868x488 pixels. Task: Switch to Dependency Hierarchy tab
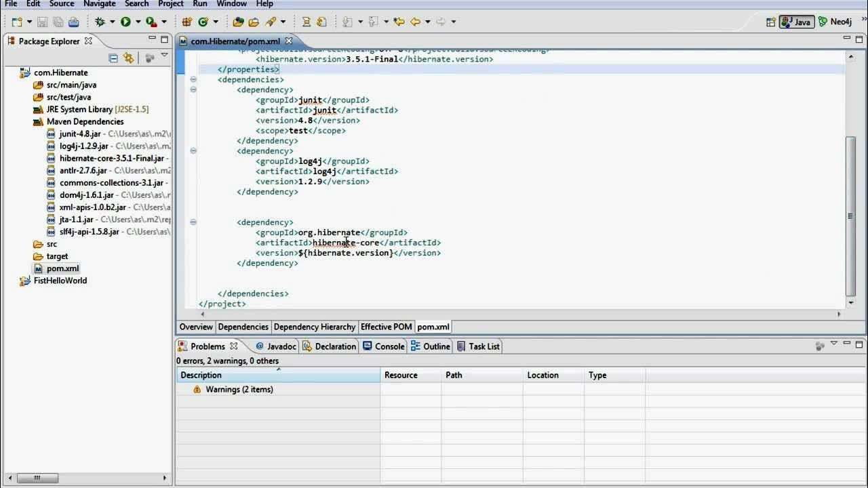[x=315, y=327]
